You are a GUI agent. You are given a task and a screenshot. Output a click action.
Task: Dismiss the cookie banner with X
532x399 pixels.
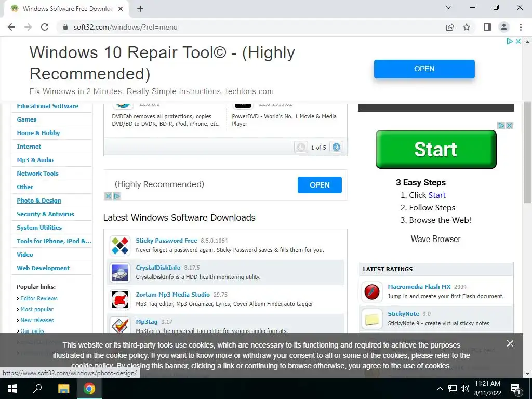510,344
